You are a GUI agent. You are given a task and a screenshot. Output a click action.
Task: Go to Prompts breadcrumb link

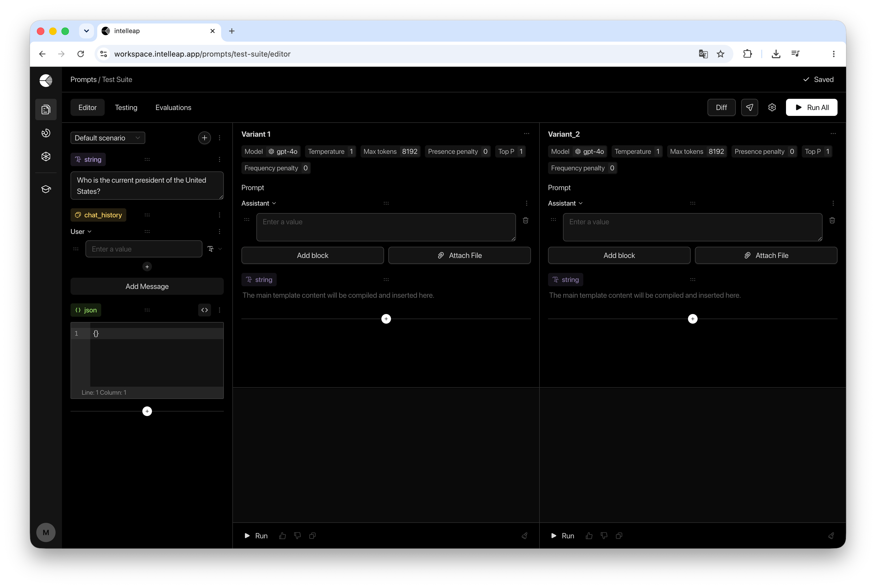(x=83, y=80)
